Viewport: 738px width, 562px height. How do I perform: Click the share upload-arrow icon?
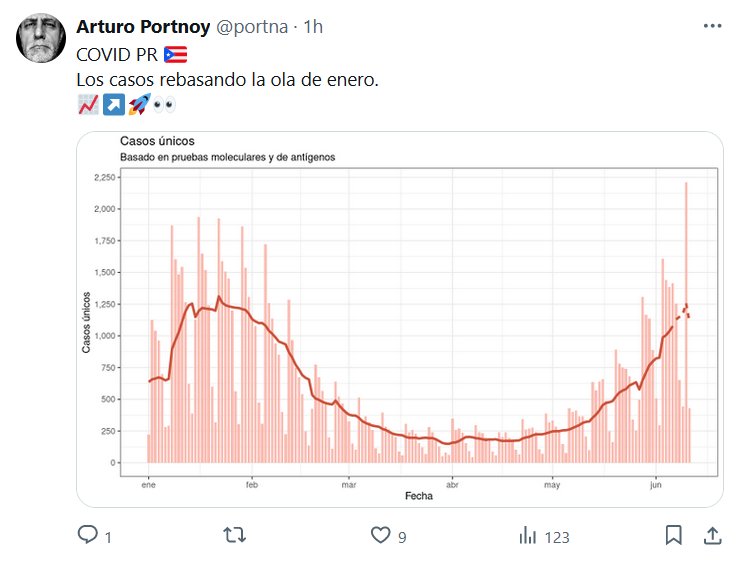pyautogui.click(x=713, y=536)
